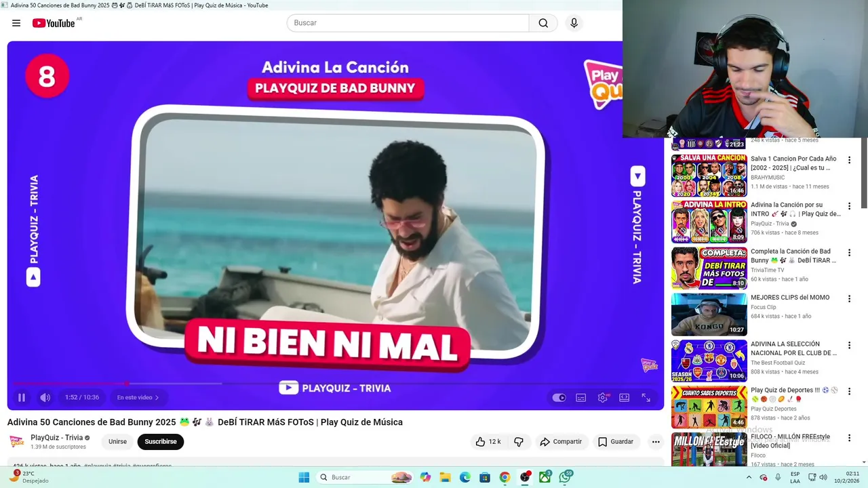Pause the video playback
868x488 pixels.
(22, 398)
